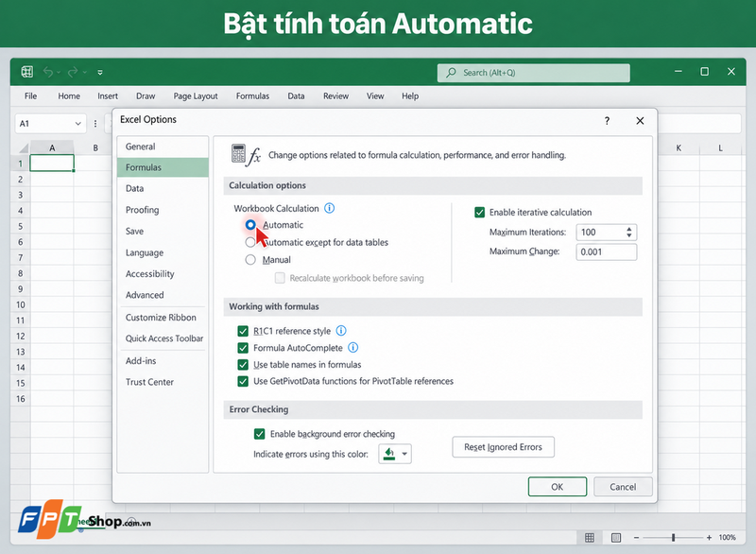Toggle Use table names in formulas
This screenshot has width=756, height=554.
(243, 365)
